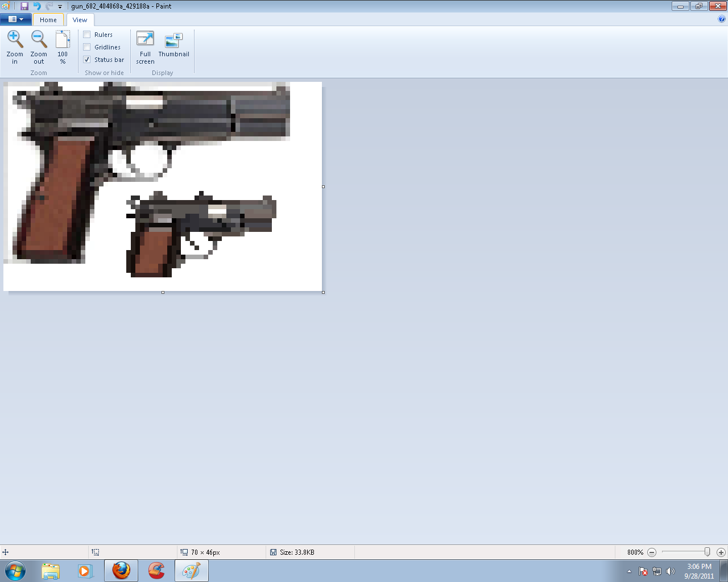Launch Firefox from the taskbar
Screen dimensions: 728x582
pos(121,570)
